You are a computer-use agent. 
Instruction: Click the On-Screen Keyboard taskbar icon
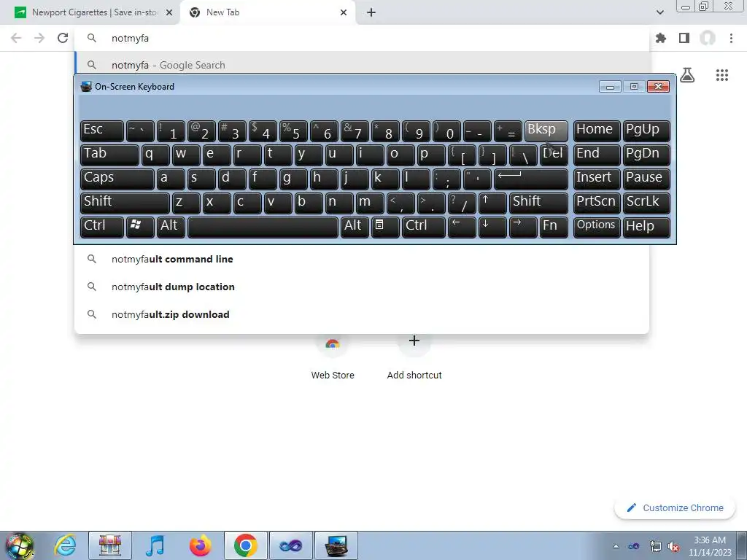[336, 545]
